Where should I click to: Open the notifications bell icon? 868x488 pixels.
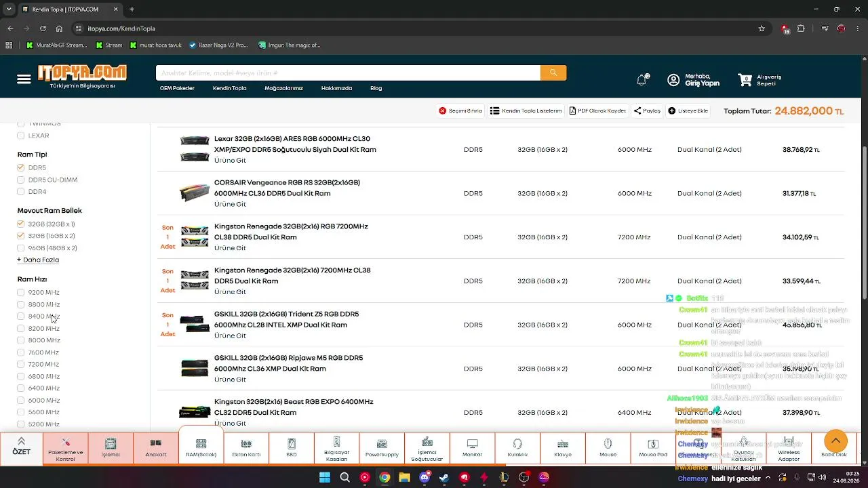pos(642,80)
